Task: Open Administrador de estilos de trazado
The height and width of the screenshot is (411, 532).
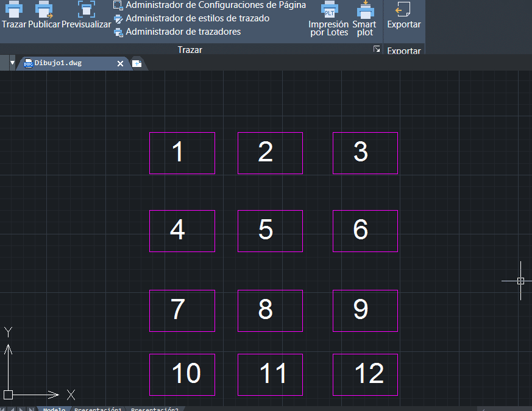Action: click(x=191, y=18)
